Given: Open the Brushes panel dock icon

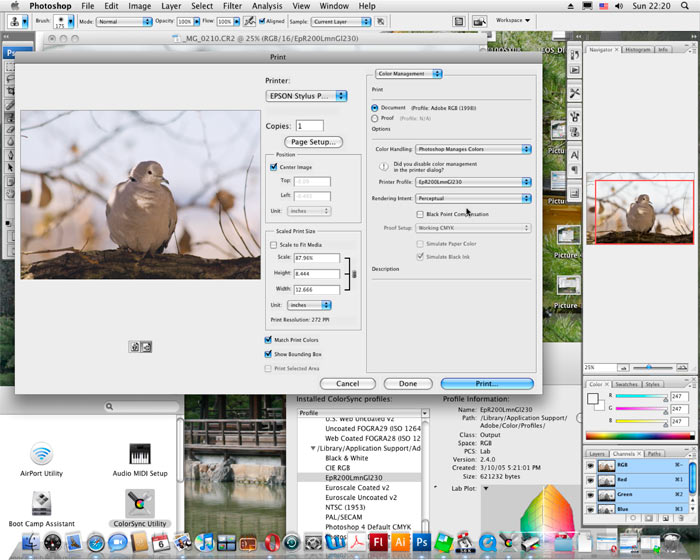Looking at the screenshot, I should coord(575,117).
